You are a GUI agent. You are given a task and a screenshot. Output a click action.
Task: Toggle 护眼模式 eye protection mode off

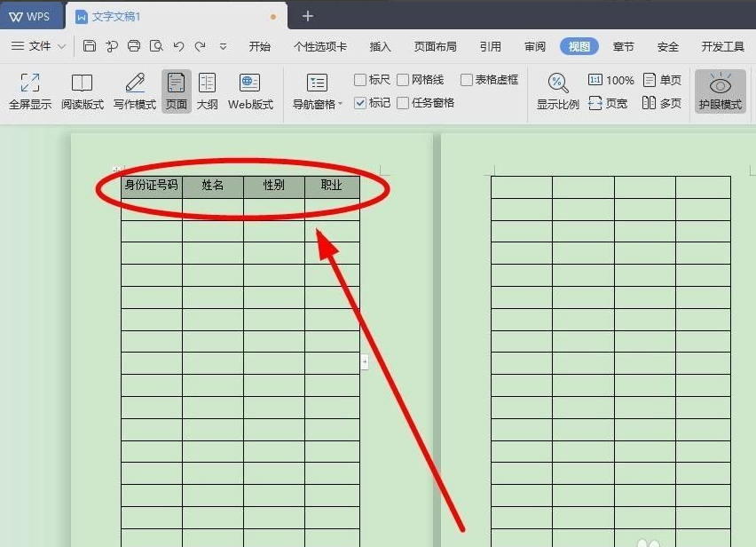720,91
